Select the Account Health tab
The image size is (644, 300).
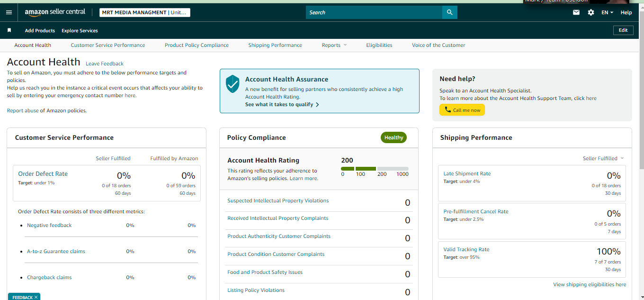tap(33, 45)
